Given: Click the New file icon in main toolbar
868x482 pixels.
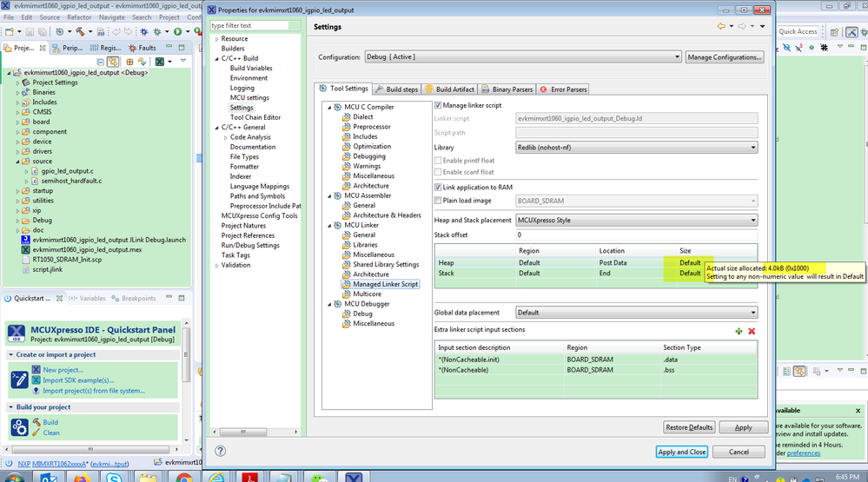Looking at the screenshot, I should click(x=10, y=31).
